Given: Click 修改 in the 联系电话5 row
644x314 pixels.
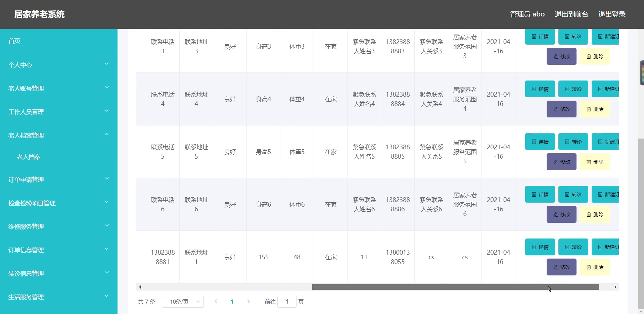Looking at the screenshot, I should tap(561, 162).
